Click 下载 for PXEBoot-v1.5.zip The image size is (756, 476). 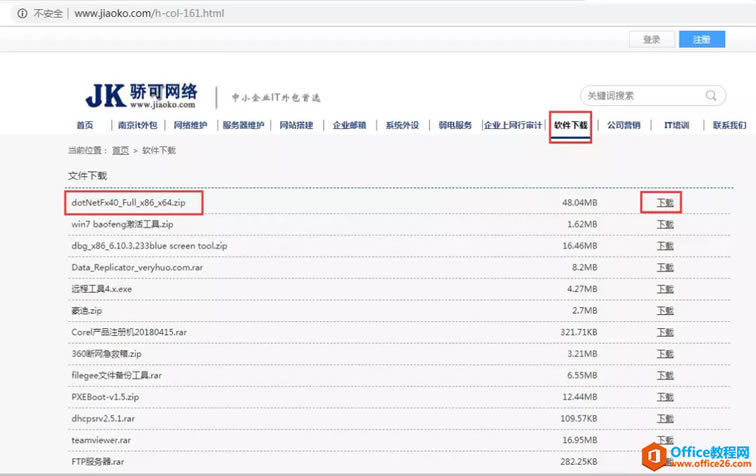pyautogui.click(x=665, y=397)
